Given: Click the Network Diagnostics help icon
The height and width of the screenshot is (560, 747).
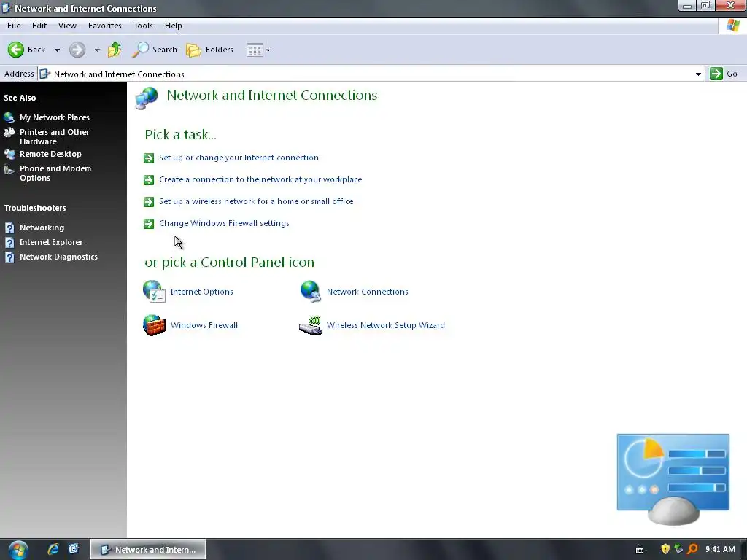Looking at the screenshot, I should [x=9, y=257].
